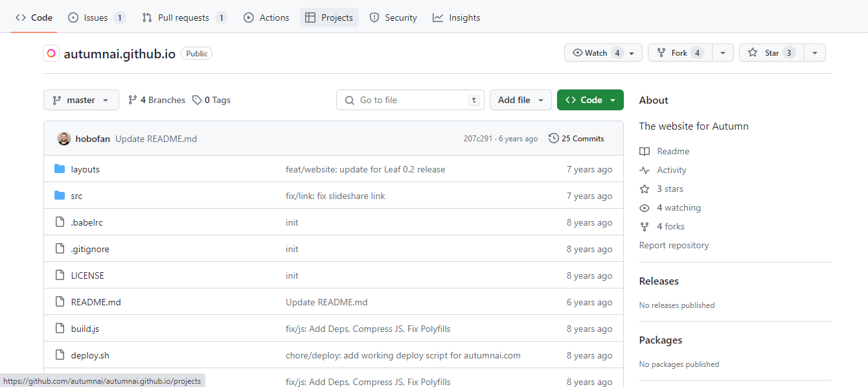Open the layouts folder
868x387 pixels.
[86, 169]
